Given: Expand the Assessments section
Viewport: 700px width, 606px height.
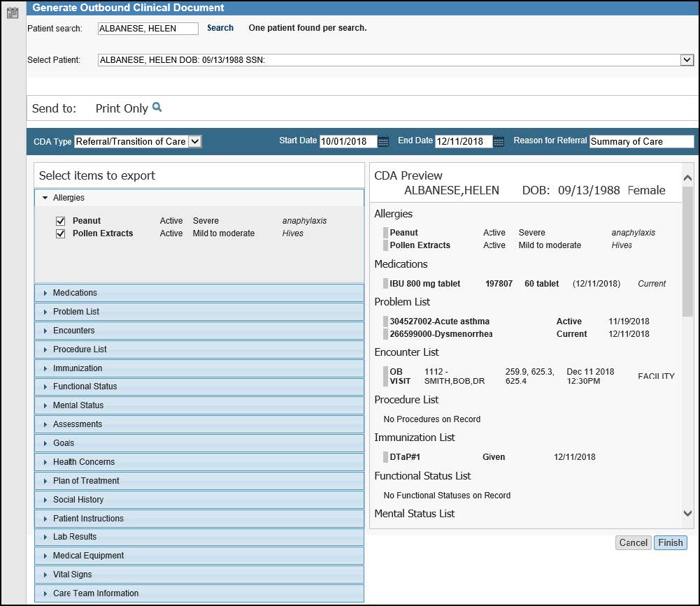Looking at the screenshot, I should [199, 424].
